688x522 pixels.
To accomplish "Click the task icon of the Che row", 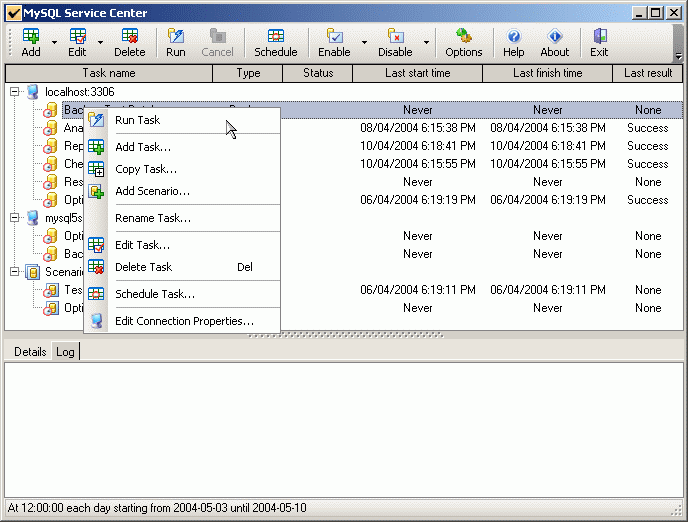I will (x=50, y=164).
